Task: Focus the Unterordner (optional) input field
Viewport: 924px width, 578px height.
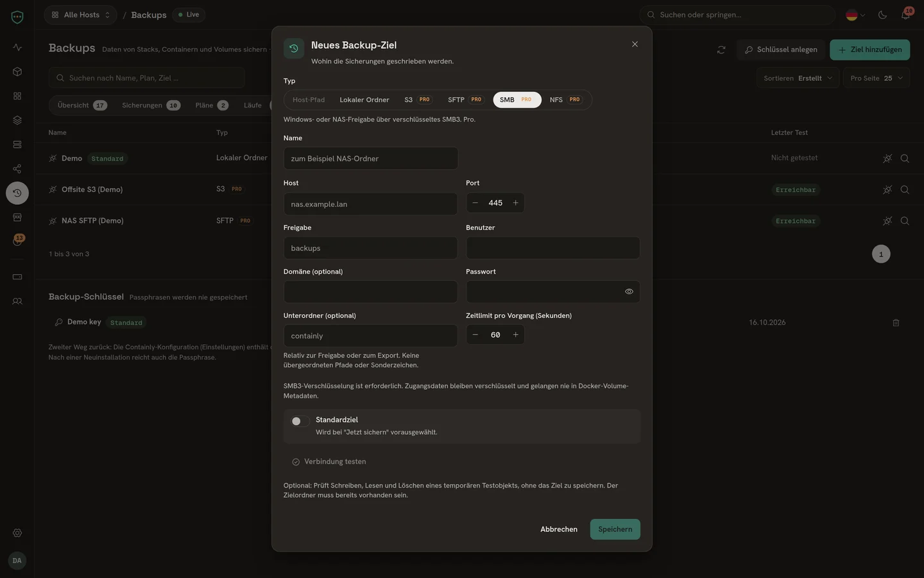Action: point(371,336)
